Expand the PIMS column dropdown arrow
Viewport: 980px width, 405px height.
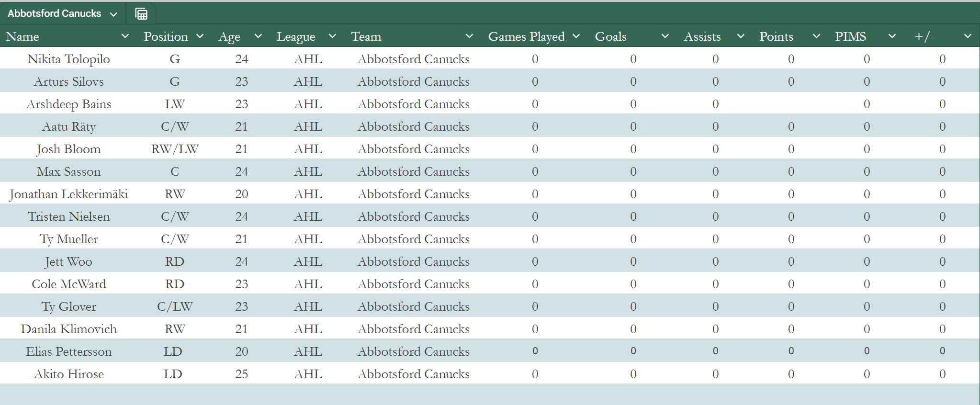coord(892,36)
